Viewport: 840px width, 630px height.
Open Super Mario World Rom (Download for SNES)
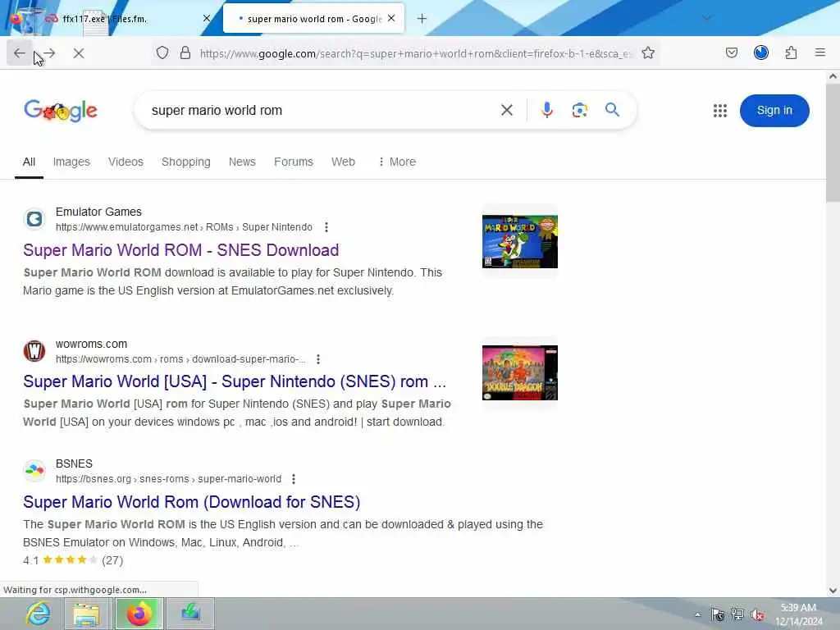tap(192, 502)
